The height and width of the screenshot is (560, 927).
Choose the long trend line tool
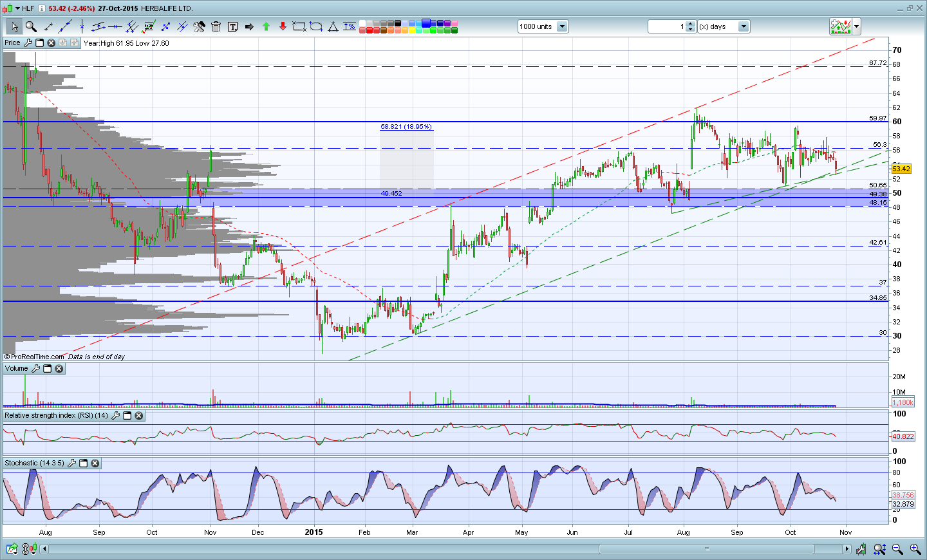tap(65, 26)
